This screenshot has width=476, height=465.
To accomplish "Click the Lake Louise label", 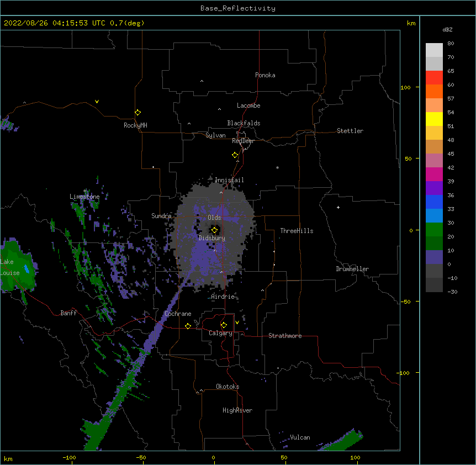I will point(10,267).
